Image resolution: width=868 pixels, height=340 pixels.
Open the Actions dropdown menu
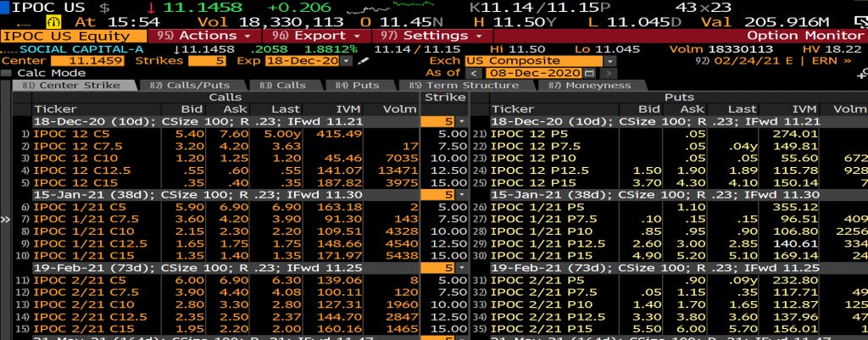(x=203, y=36)
